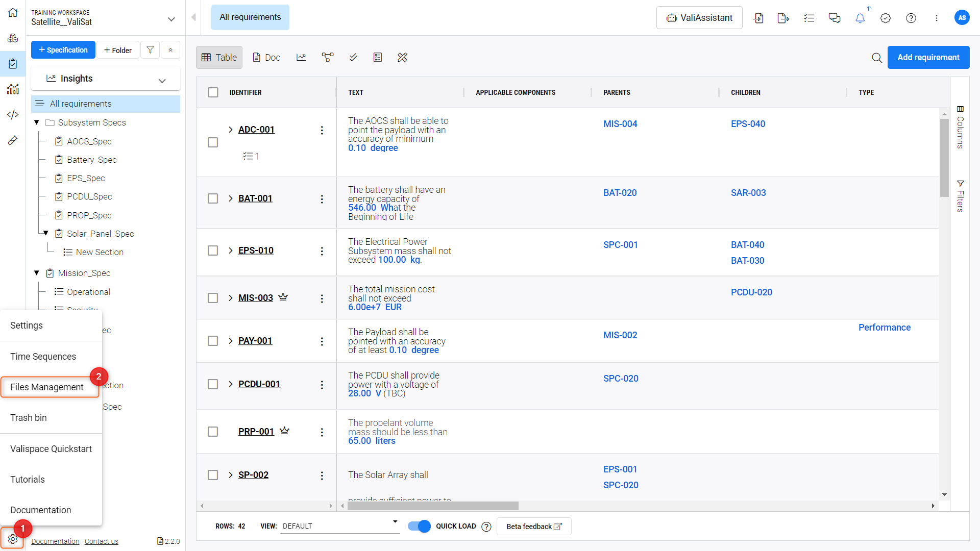
Task: Select the ADC-001 row checkbox
Action: pyautogui.click(x=213, y=142)
